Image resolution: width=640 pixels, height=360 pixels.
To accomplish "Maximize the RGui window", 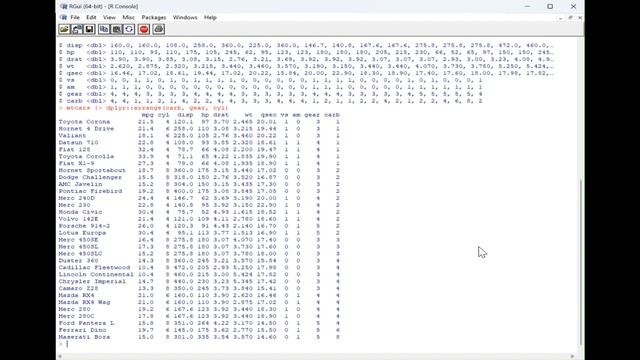I will 550,7.
